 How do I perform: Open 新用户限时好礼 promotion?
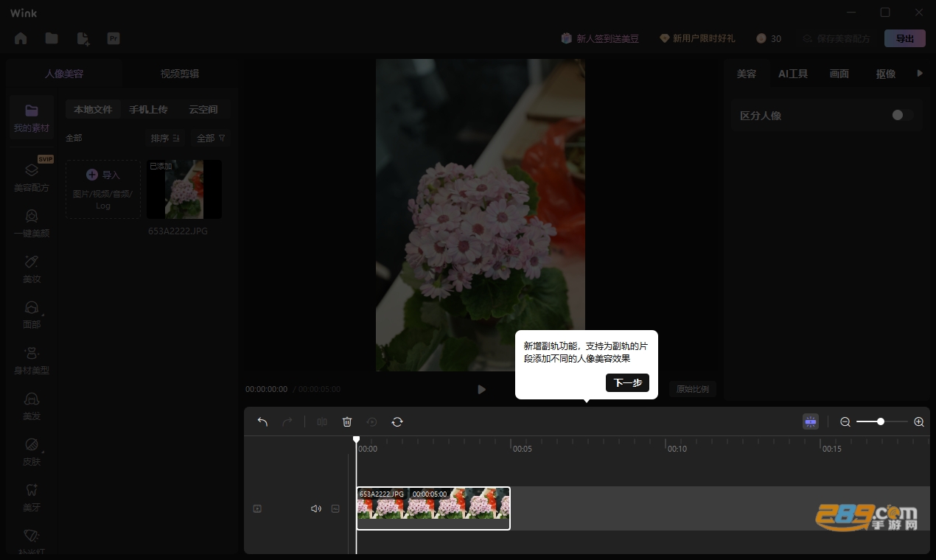(x=697, y=38)
